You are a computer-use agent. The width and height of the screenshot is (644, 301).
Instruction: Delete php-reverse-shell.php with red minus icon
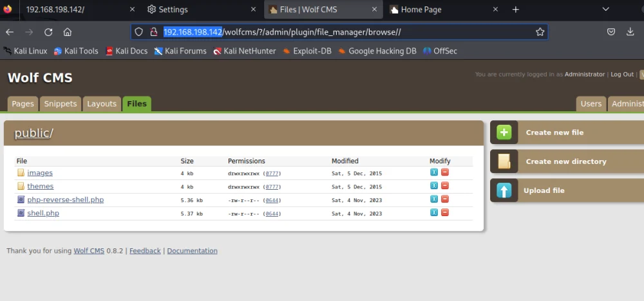445,199
